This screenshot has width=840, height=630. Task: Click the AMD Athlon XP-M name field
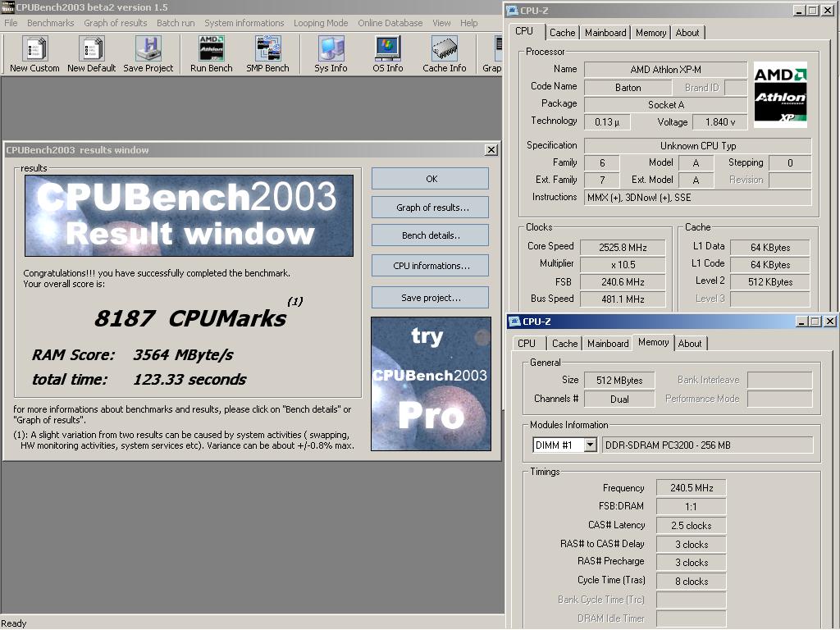point(665,70)
